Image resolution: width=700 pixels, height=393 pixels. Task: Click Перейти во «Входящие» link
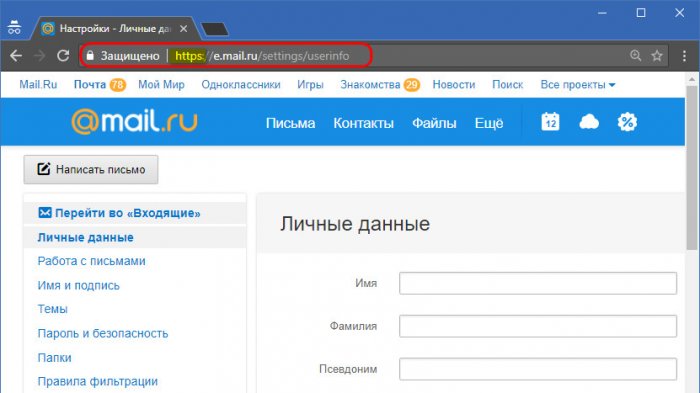pos(119,213)
